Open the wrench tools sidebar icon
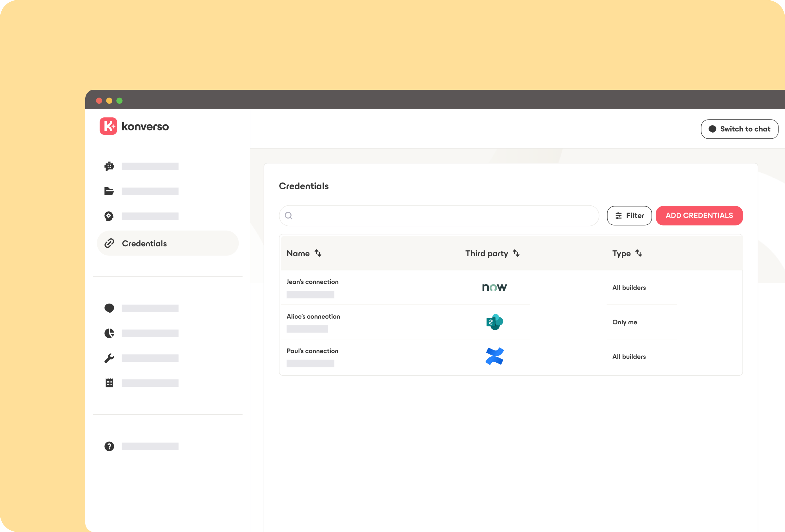 click(x=109, y=358)
